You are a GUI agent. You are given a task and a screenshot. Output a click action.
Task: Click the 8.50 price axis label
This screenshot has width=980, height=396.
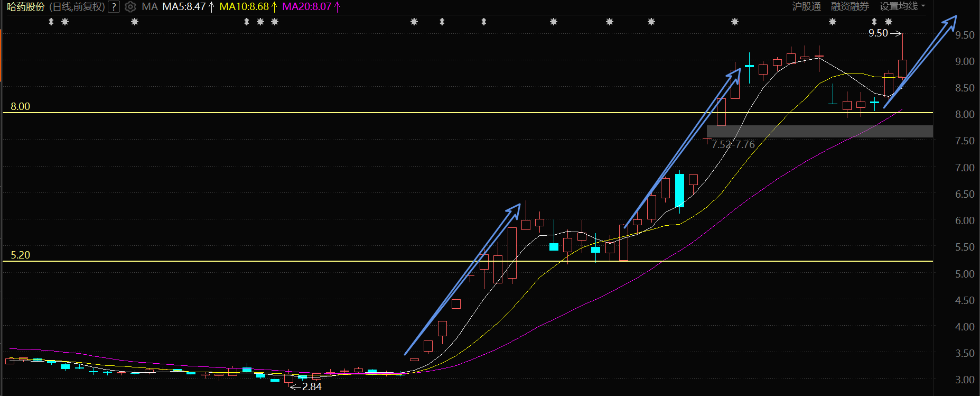(965, 88)
